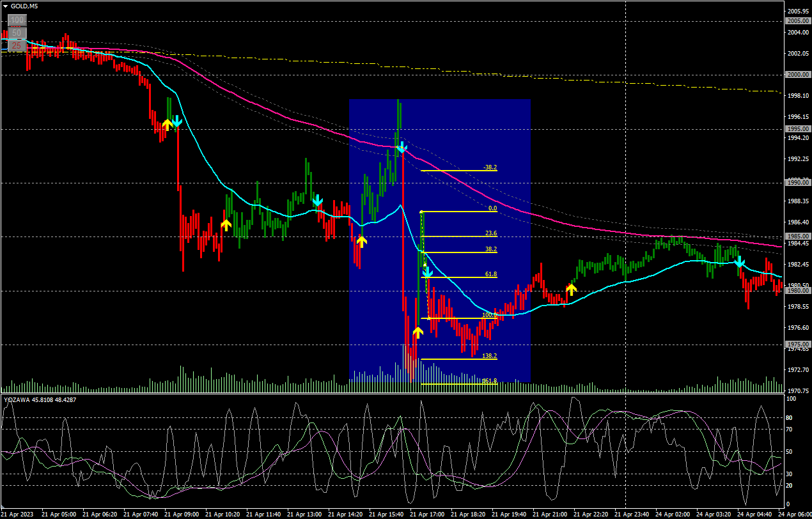Open the GOLD,M5 chart dropdown triangle
Image resolution: width=812 pixels, height=519 pixels.
[x=6, y=6]
